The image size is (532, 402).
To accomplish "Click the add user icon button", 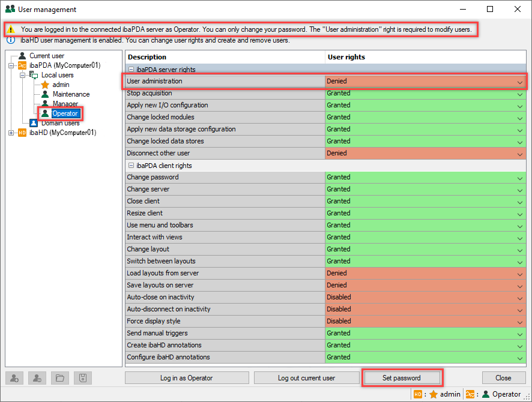I will click(14, 378).
